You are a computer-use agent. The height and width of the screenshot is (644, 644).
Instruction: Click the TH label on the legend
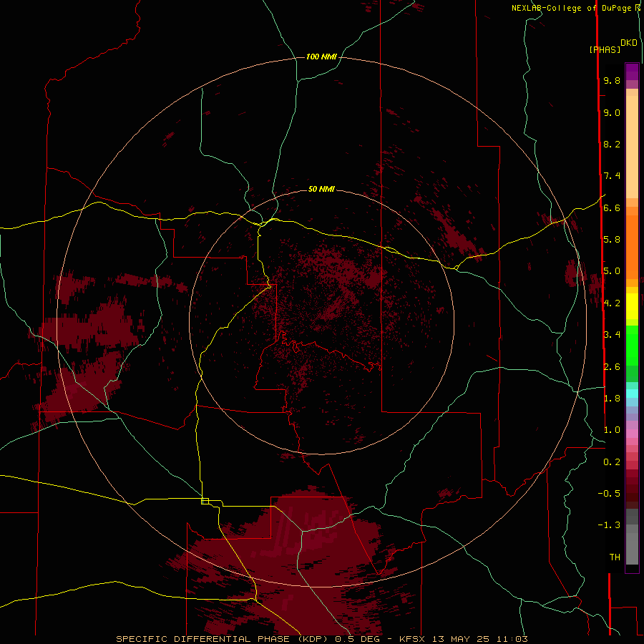[615, 557]
